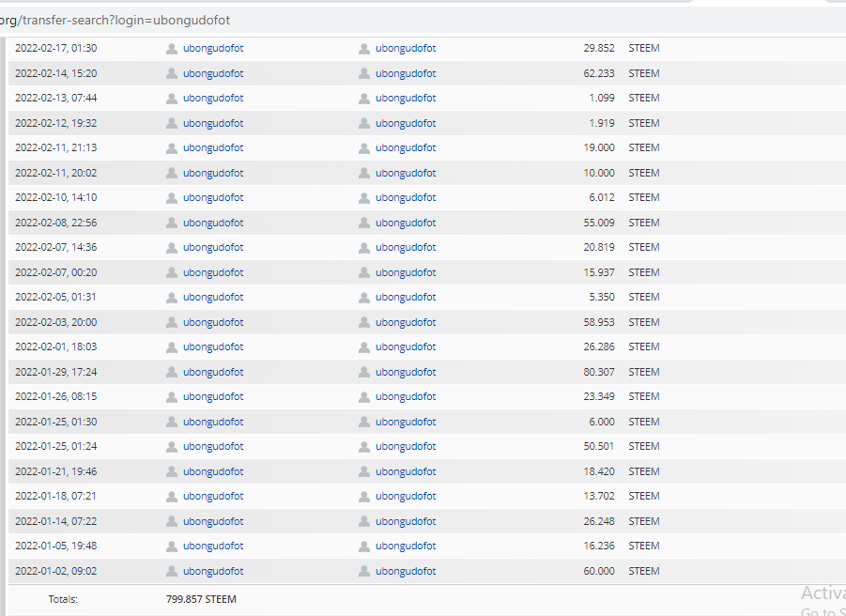Click the sender avatar icon in the 2022-02-03, 20:00 row
This screenshot has width=846, height=616.
(172, 323)
